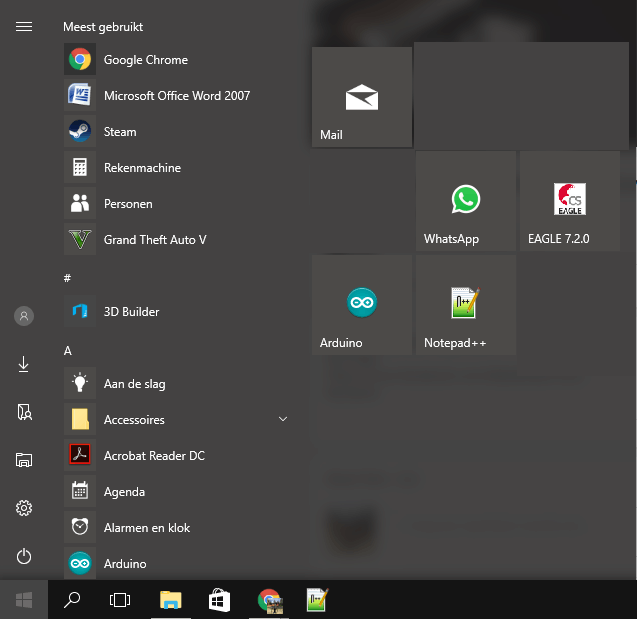Open 3D Builder
The width and height of the screenshot is (637, 619).
[x=178, y=312]
